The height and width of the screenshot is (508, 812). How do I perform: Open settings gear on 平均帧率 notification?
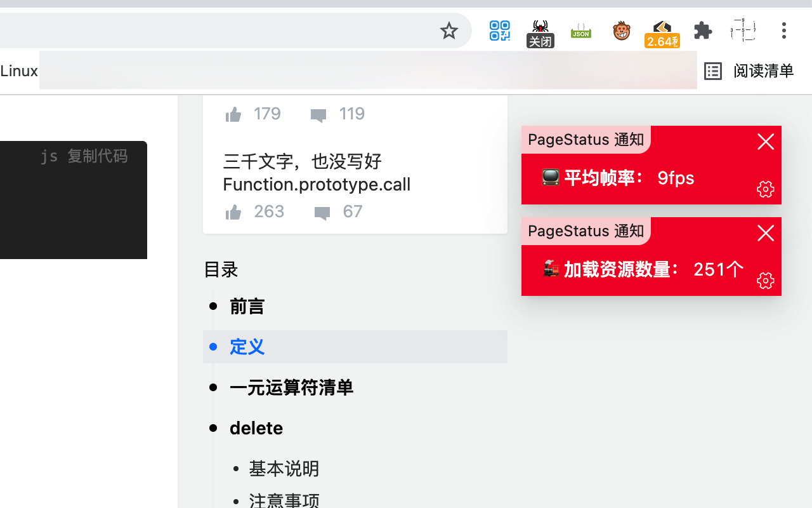click(766, 189)
